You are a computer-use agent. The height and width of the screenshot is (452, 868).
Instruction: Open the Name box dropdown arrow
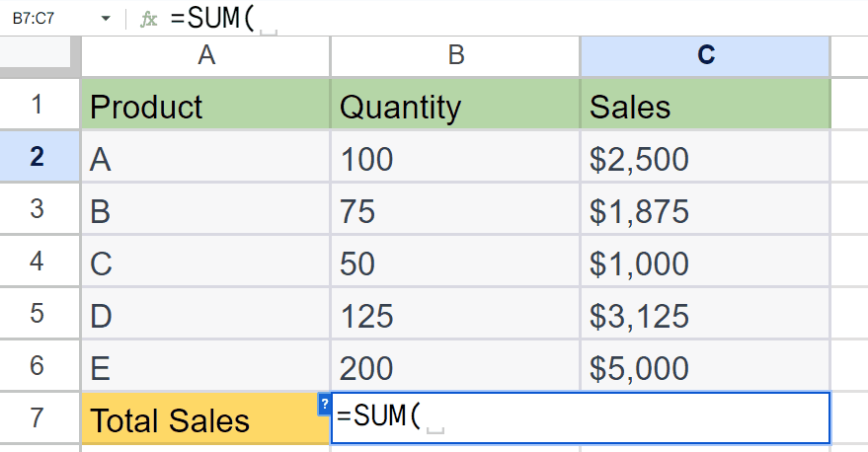(x=106, y=19)
